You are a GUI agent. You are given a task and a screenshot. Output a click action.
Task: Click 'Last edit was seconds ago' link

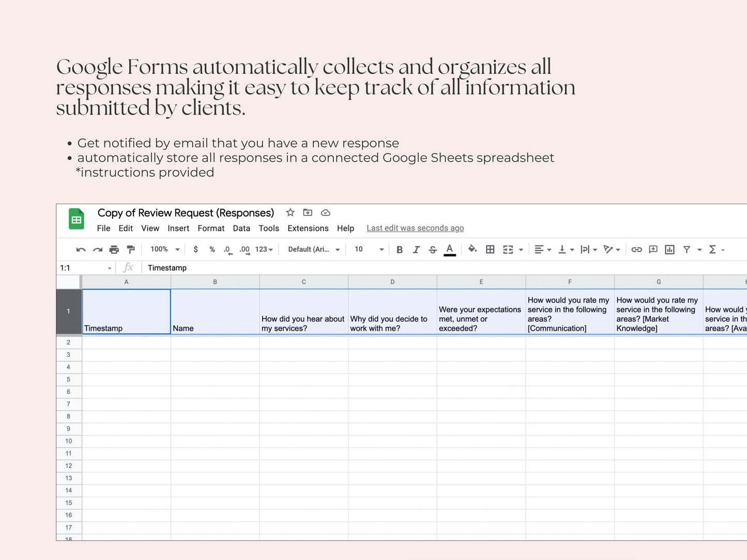pyautogui.click(x=415, y=228)
